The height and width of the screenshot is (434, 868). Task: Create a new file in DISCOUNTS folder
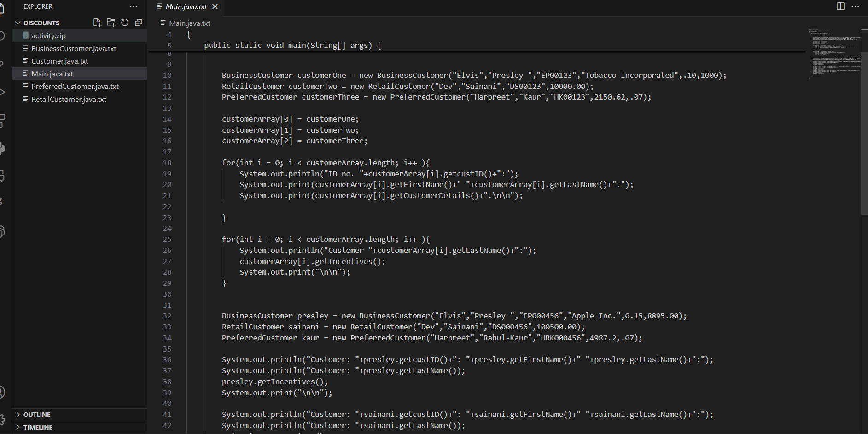pyautogui.click(x=97, y=23)
